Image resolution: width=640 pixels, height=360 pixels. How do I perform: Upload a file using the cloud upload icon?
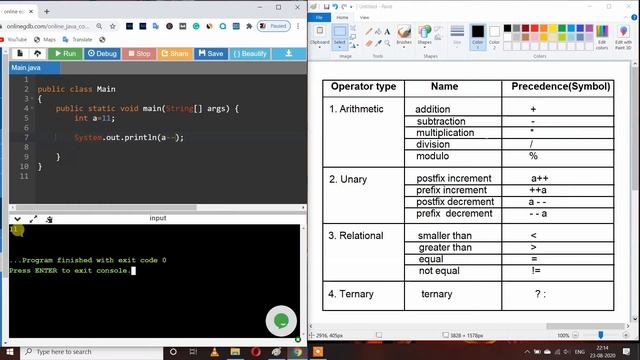tap(37, 53)
